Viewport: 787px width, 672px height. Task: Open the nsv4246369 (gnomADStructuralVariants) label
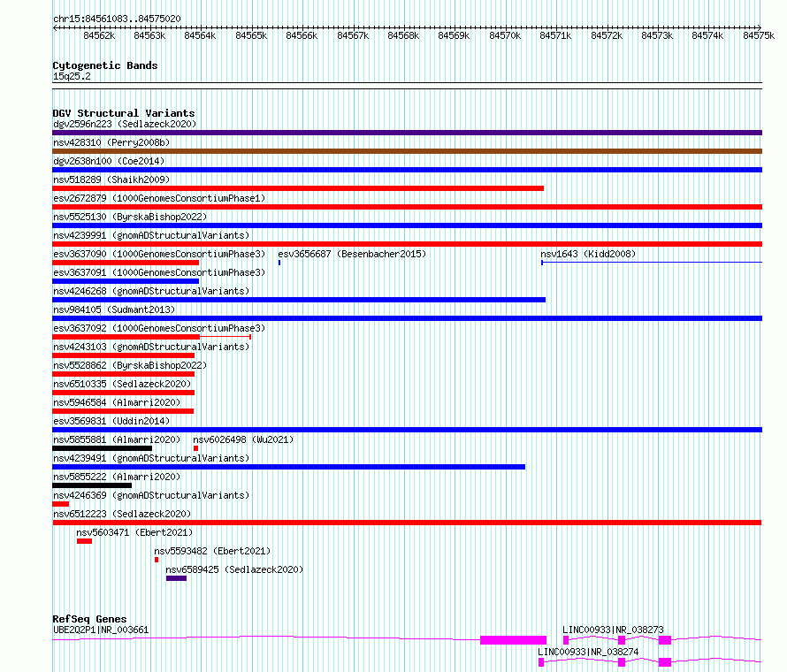coord(151,495)
